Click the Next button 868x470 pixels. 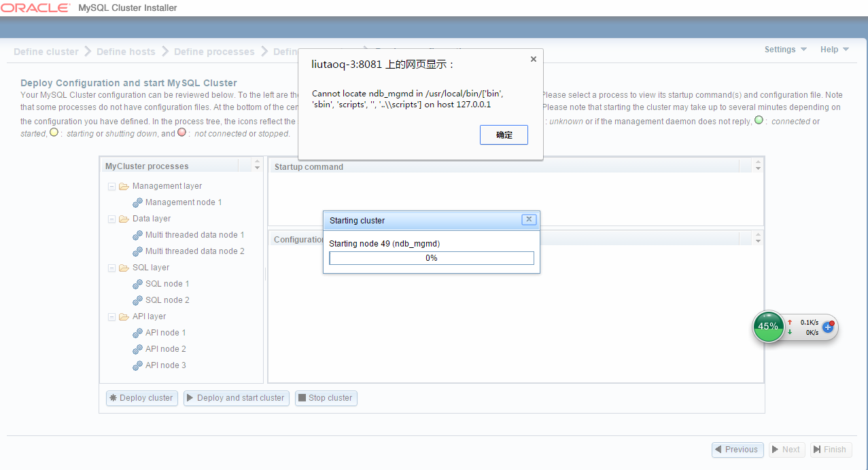pos(787,450)
